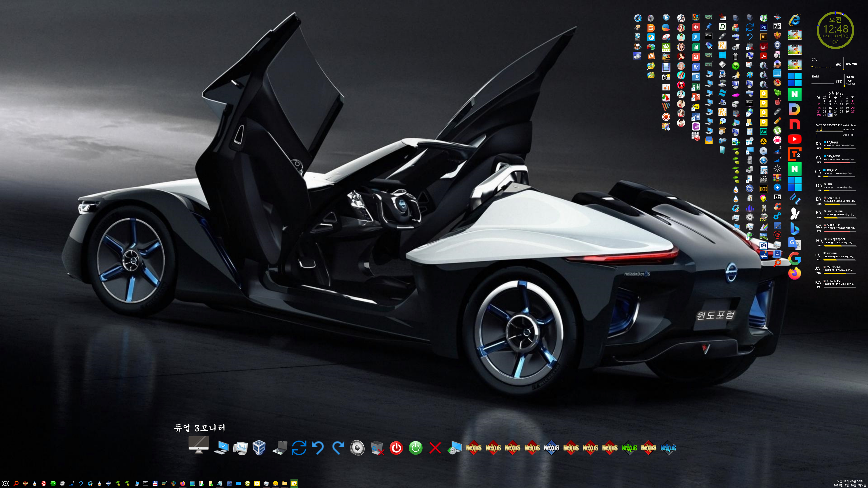The image size is (868, 488).
Task: Click the iMac icon in Nexus dock
Action: 199,445
